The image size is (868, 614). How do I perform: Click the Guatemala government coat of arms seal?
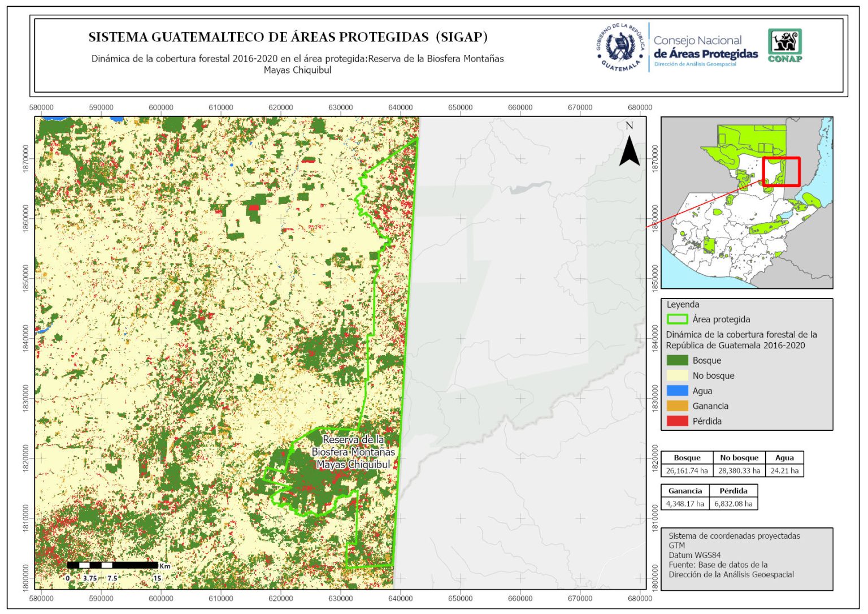(620, 47)
